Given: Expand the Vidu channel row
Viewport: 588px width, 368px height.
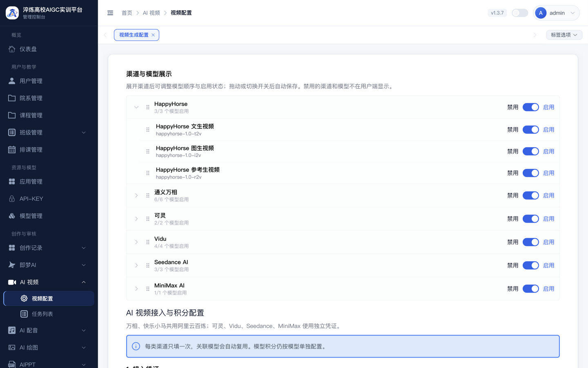Looking at the screenshot, I should (136, 242).
